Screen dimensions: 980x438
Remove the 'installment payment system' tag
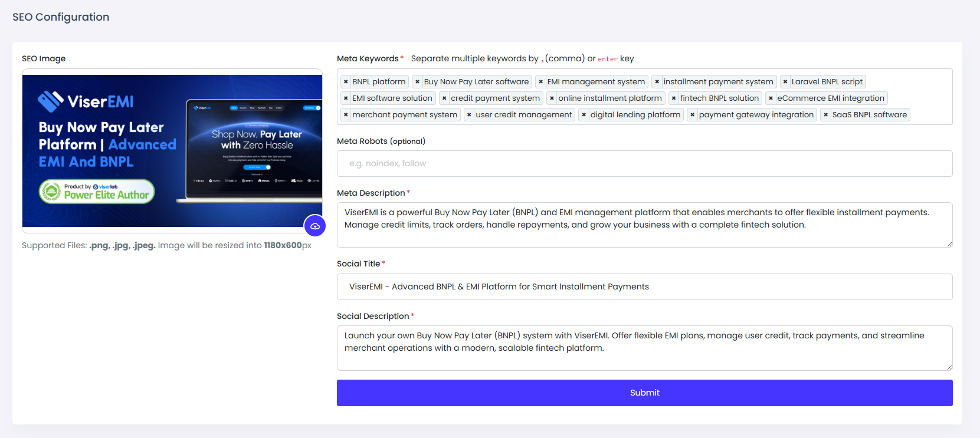657,82
